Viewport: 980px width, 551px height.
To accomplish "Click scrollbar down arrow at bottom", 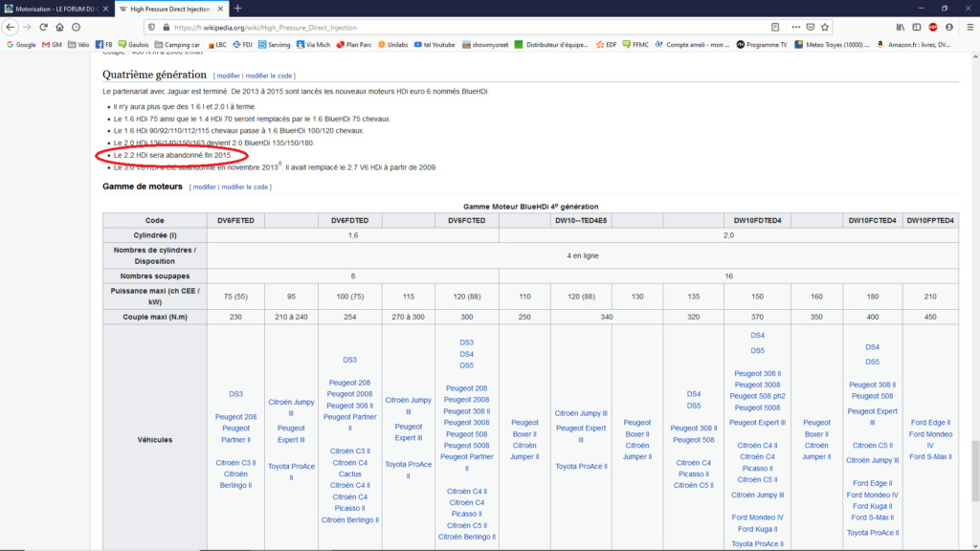I will tap(975, 546).
